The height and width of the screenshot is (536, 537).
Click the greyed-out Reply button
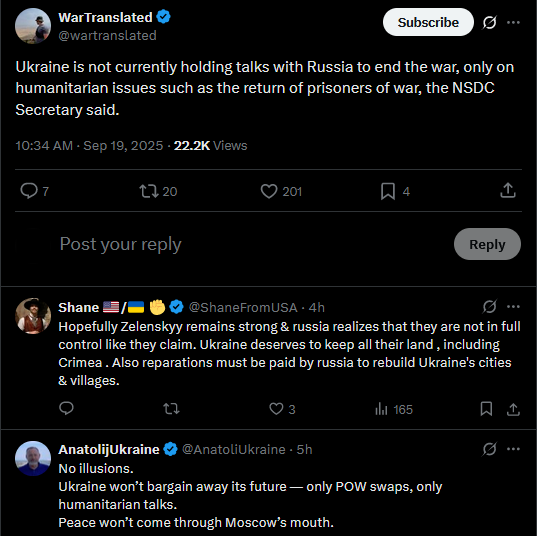487,244
